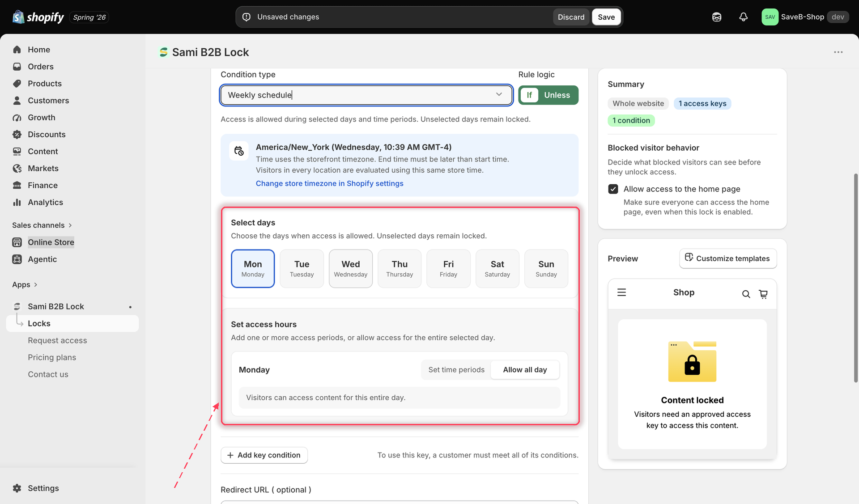Click the Finance bank icon

point(17,186)
